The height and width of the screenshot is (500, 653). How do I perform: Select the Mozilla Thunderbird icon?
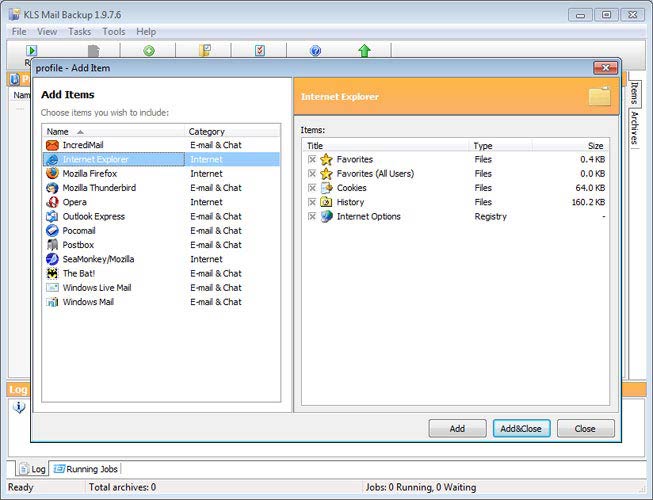click(53, 188)
